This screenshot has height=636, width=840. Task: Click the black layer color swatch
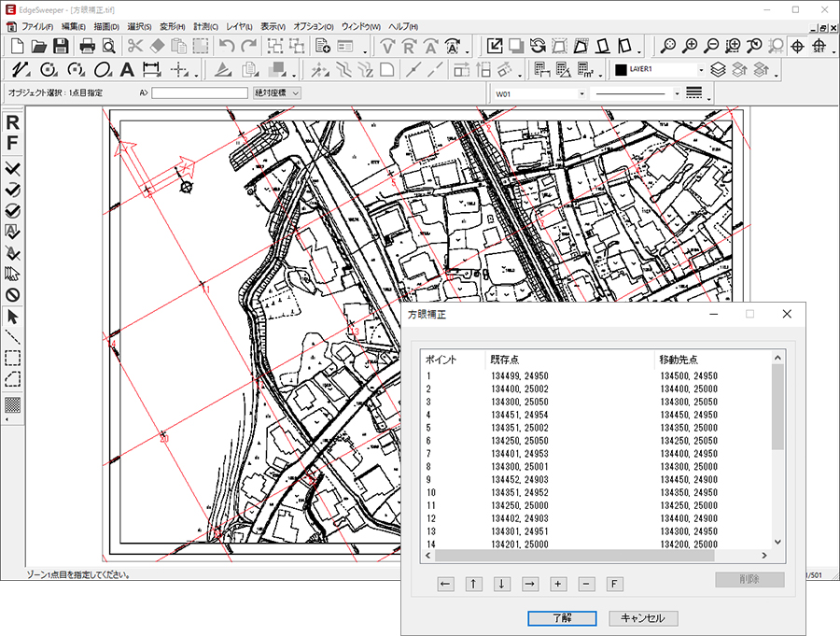click(x=620, y=69)
